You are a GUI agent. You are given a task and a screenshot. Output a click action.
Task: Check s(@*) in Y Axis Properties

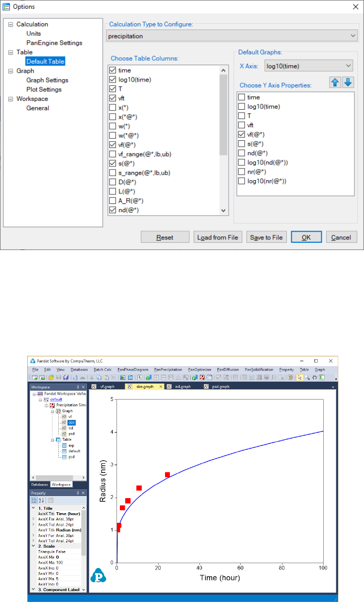[x=241, y=144]
